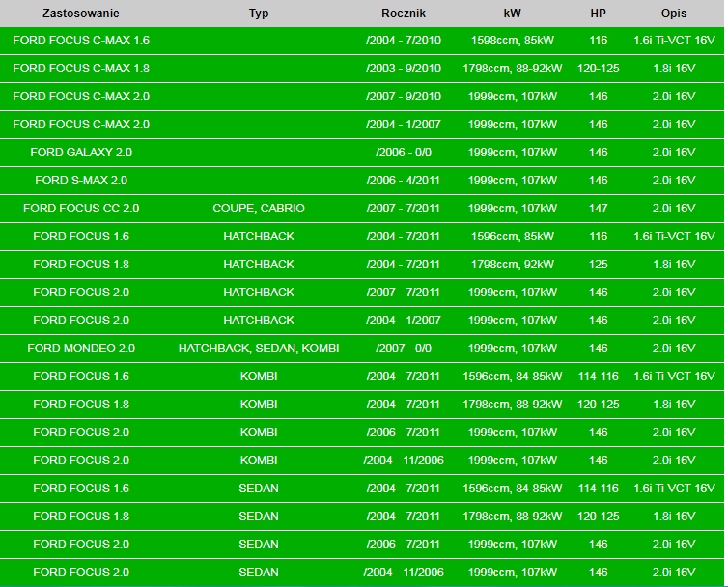This screenshot has width=728, height=587.
Task: Click 2.0i 16V in the FORD GALAXY row
Action: [x=674, y=153]
